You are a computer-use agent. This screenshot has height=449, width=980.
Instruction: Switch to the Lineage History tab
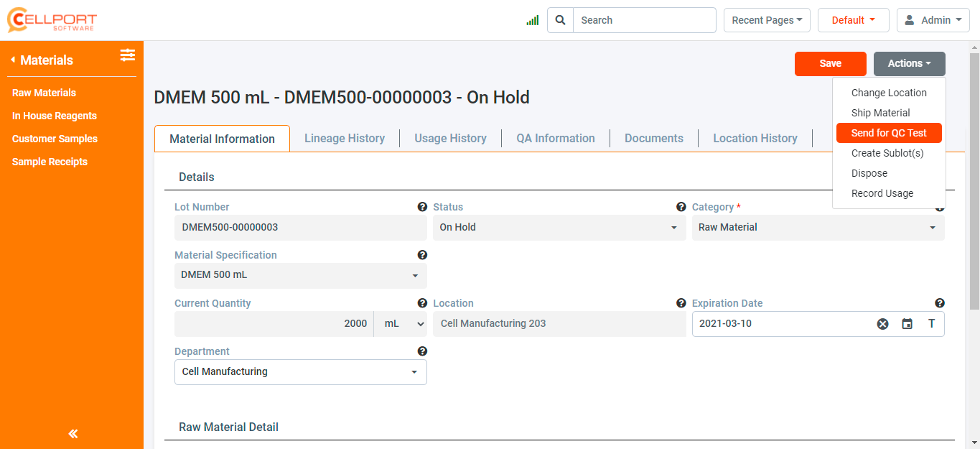coord(345,138)
